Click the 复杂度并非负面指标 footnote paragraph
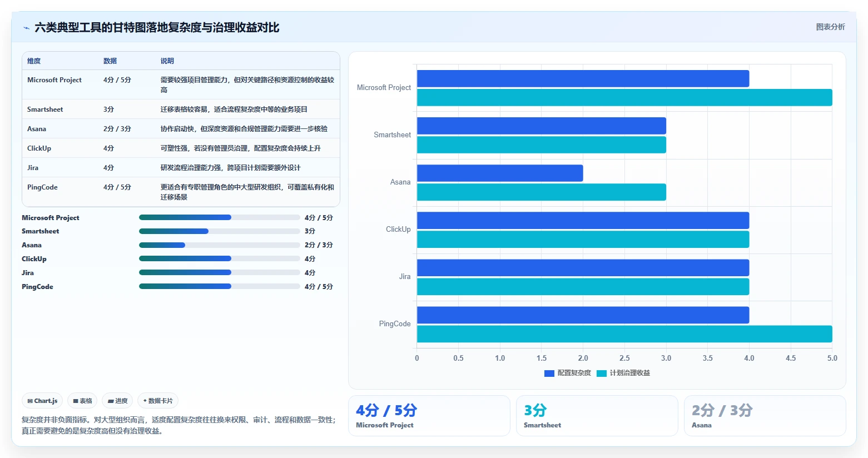Viewport: 868px width, 458px height. [179, 425]
